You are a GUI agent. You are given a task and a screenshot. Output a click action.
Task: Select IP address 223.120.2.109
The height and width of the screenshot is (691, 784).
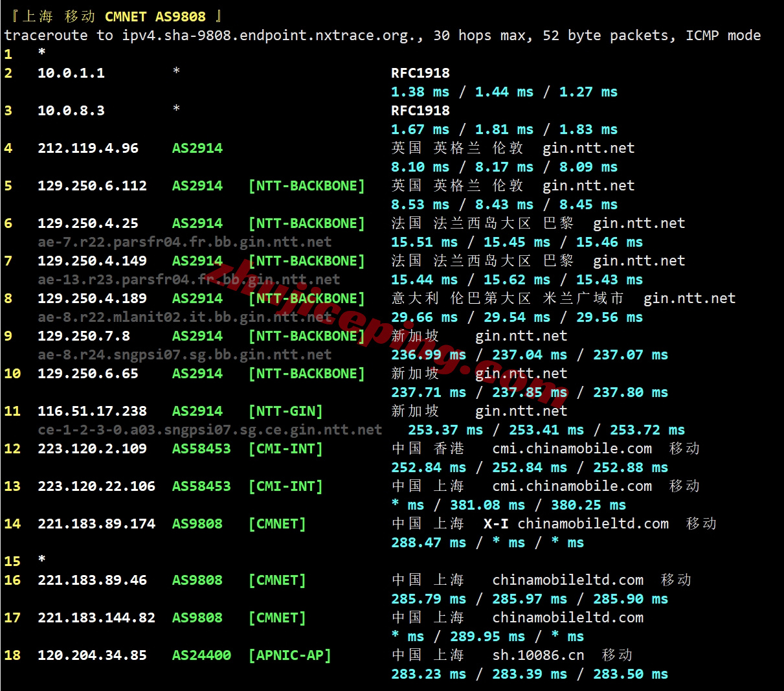coord(92,449)
